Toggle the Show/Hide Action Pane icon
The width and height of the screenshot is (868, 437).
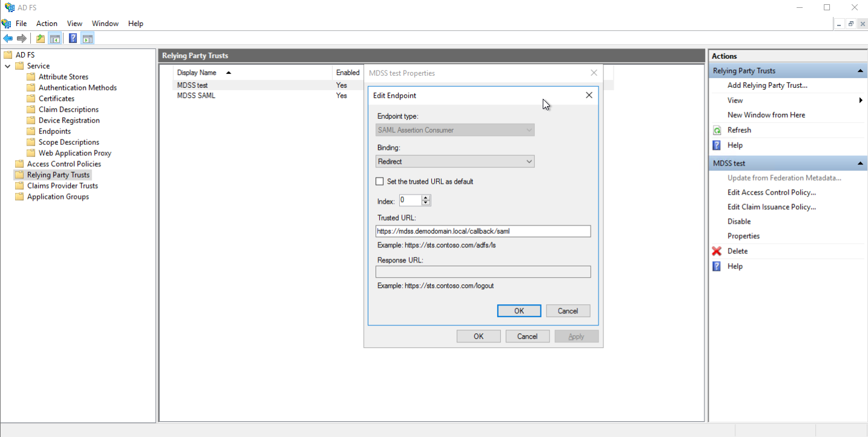pos(87,38)
